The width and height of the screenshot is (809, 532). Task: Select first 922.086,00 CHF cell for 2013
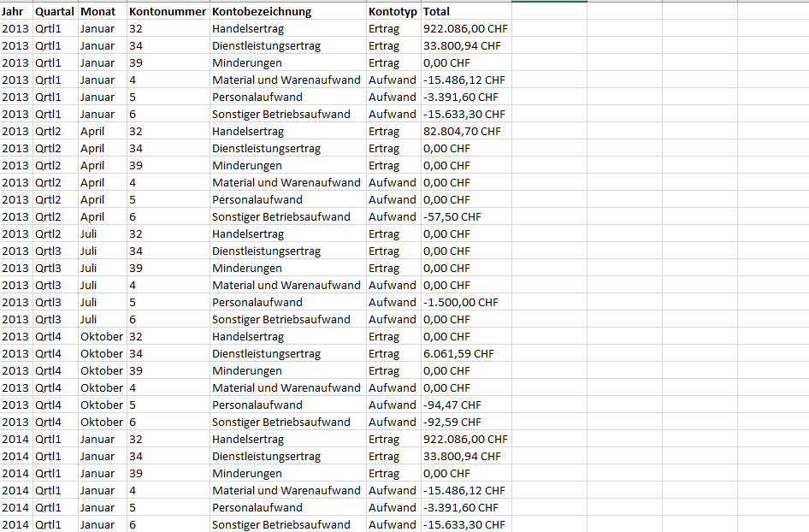[x=465, y=28]
